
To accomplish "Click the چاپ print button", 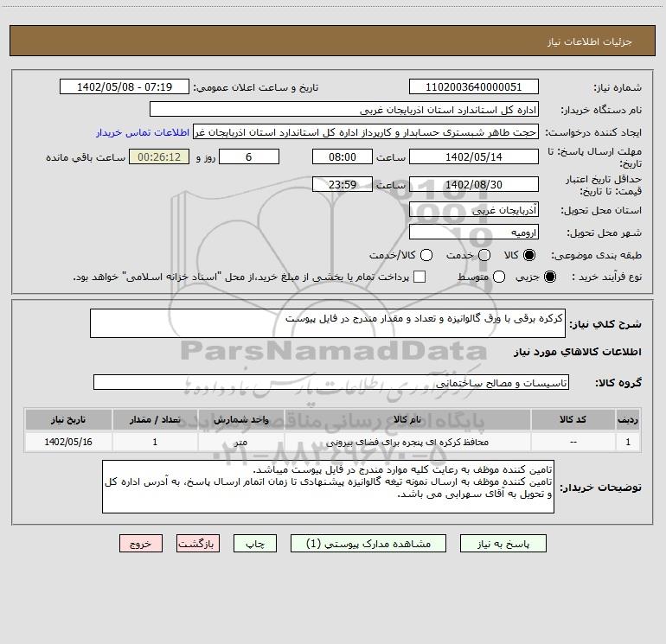I will 255,544.
